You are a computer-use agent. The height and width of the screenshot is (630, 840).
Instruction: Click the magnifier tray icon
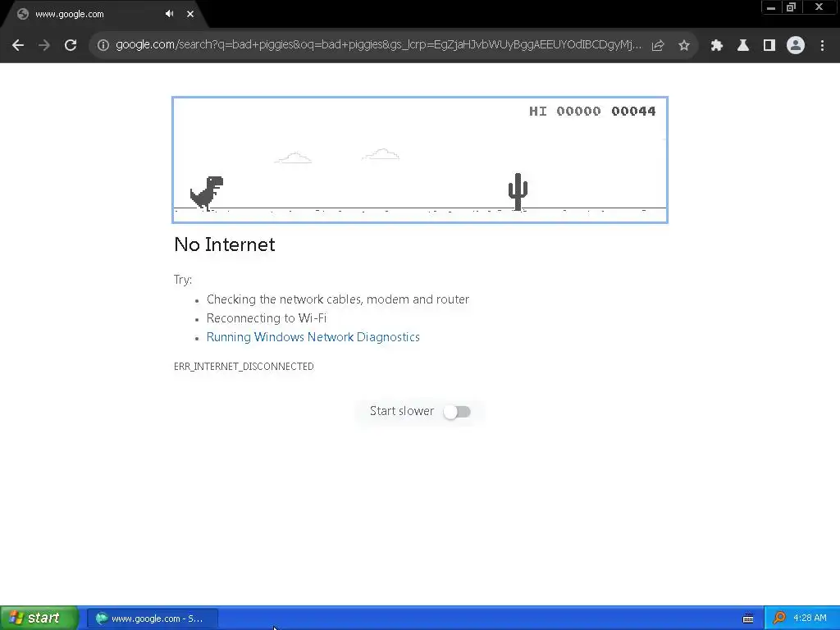779,618
